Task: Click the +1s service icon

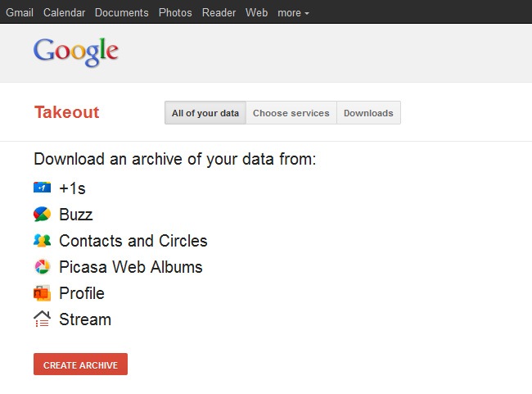Action: tap(42, 188)
